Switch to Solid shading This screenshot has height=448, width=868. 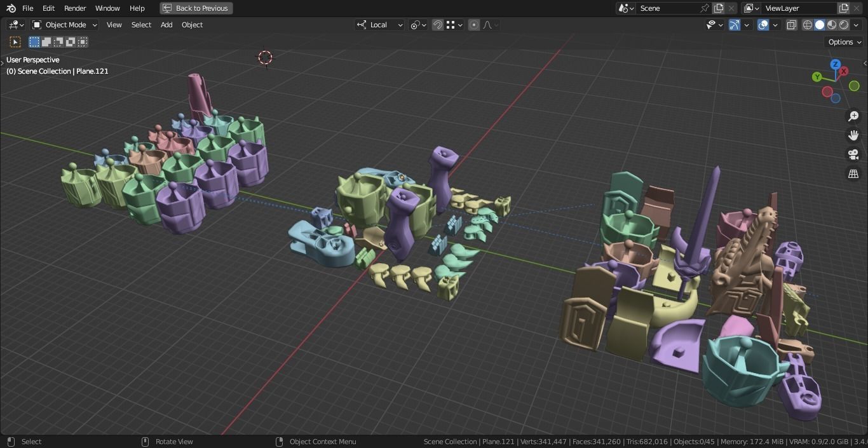click(x=820, y=25)
